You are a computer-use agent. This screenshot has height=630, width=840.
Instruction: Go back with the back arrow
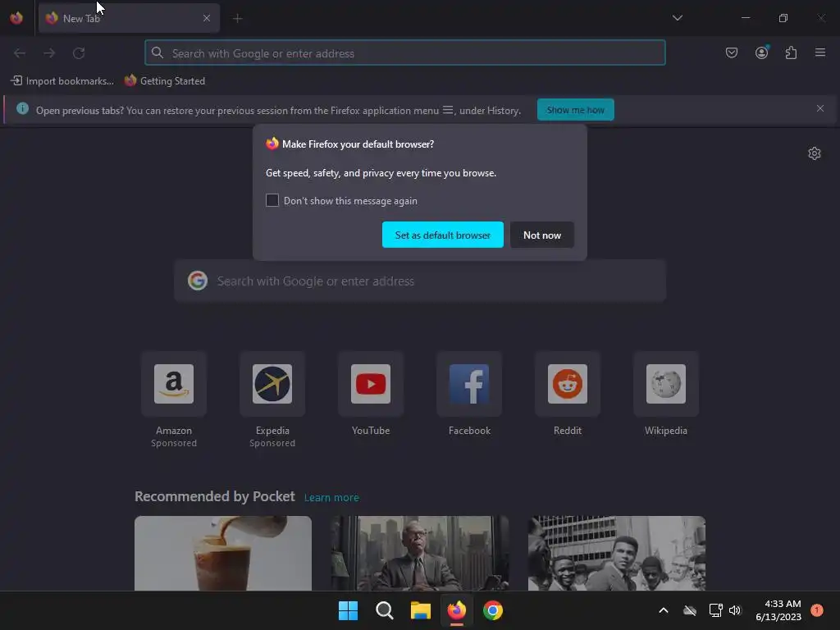pyautogui.click(x=20, y=53)
